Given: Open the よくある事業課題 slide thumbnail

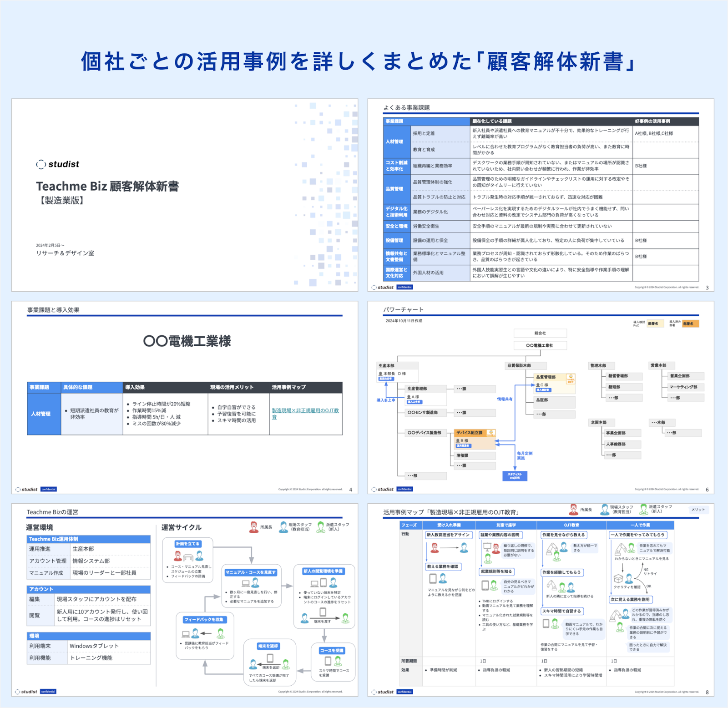Looking at the screenshot, I should (x=541, y=195).
